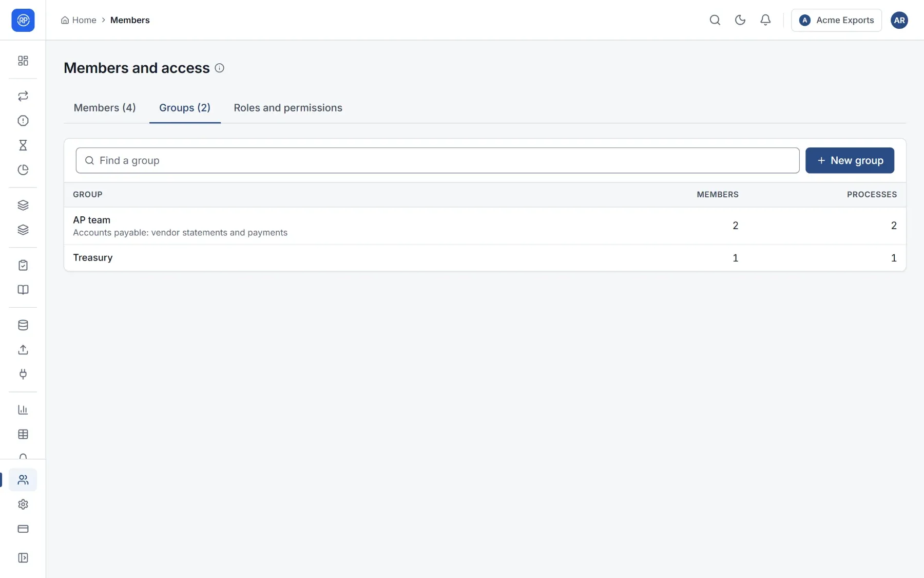Viewport: 924px width, 578px height.
Task: Open the Treasury group row
Action: pyautogui.click(x=485, y=258)
